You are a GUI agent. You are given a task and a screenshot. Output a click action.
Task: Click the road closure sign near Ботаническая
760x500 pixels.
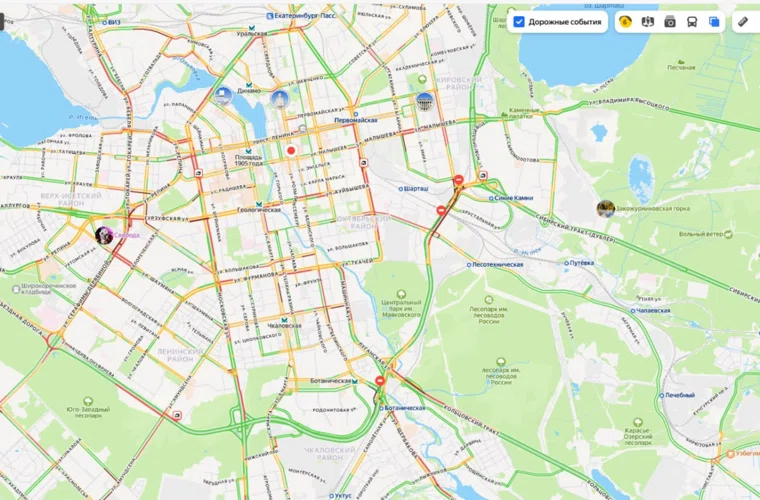(380, 381)
